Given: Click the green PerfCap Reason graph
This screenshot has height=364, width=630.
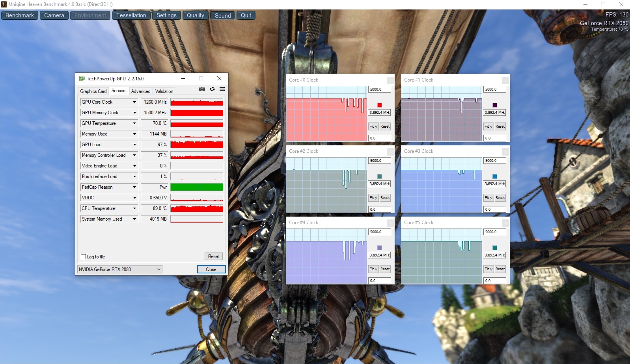Looking at the screenshot, I should tap(197, 187).
